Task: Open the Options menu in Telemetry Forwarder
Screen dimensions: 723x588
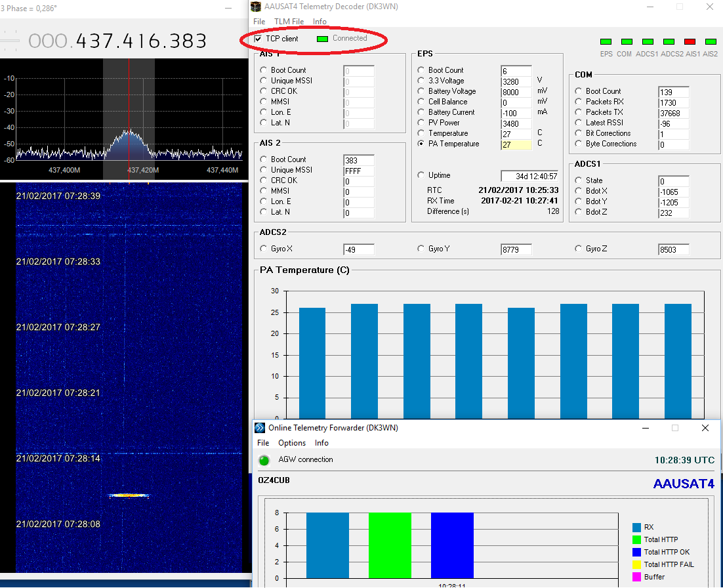Action: (x=292, y=443)
